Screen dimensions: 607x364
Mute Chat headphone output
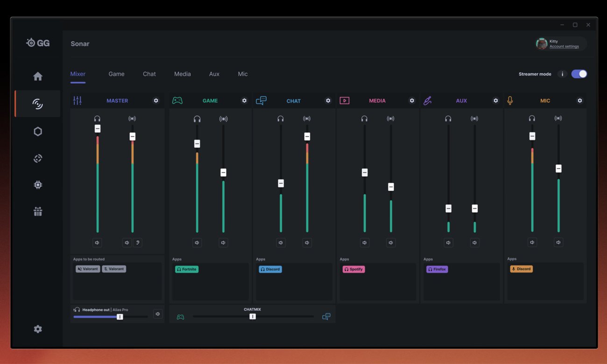pyautogui.click(x=281, y=243)
